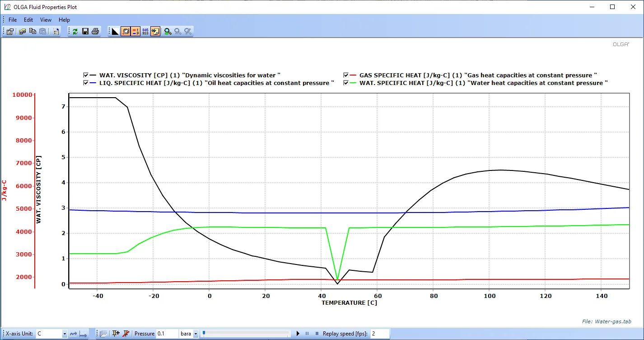Click the WAT. VISCOSITY [CP] vertical axis title

39,189
